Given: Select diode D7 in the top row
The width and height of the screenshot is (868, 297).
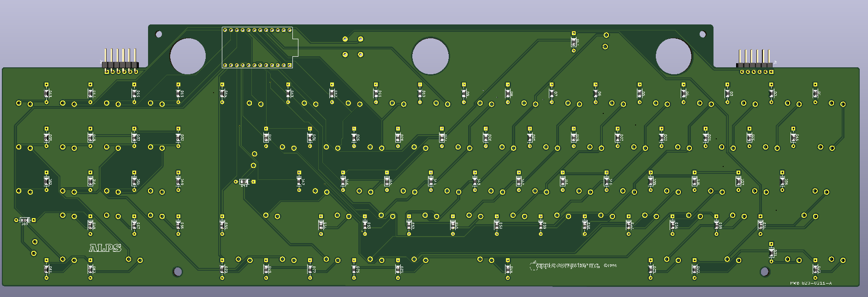Looking at the screenshot, I should [x=552, y=93].
